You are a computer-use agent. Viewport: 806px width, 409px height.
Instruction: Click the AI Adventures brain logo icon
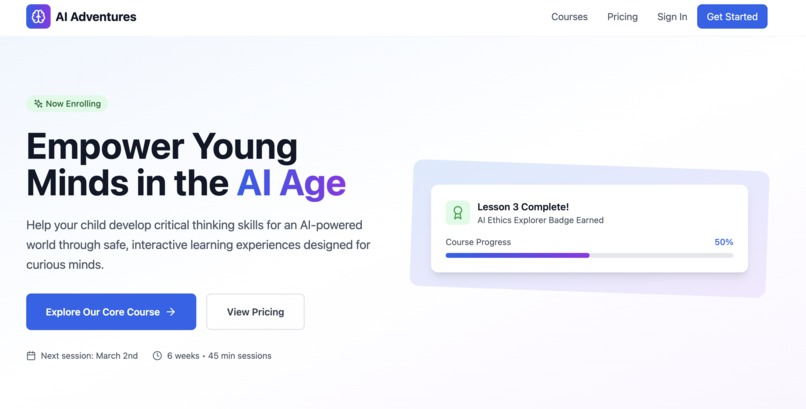[x=39, y=16]
